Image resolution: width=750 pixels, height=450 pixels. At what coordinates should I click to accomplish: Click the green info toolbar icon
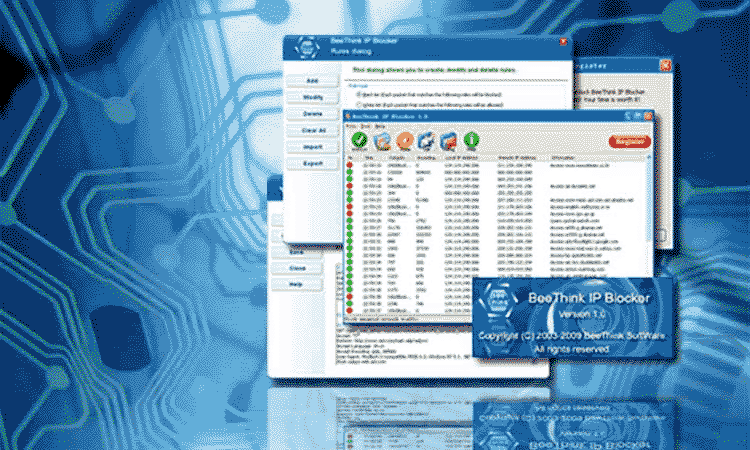pos(471,141)
